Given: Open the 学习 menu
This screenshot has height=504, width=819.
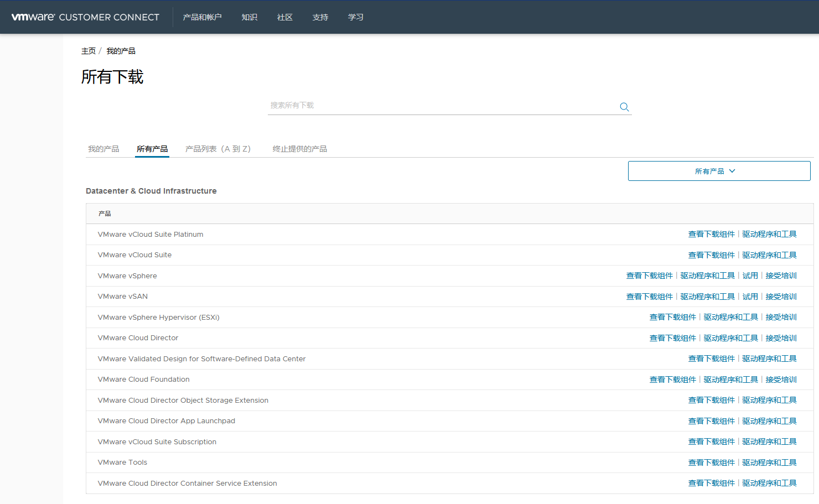Looking at the screenshot, I should point(355,17).
